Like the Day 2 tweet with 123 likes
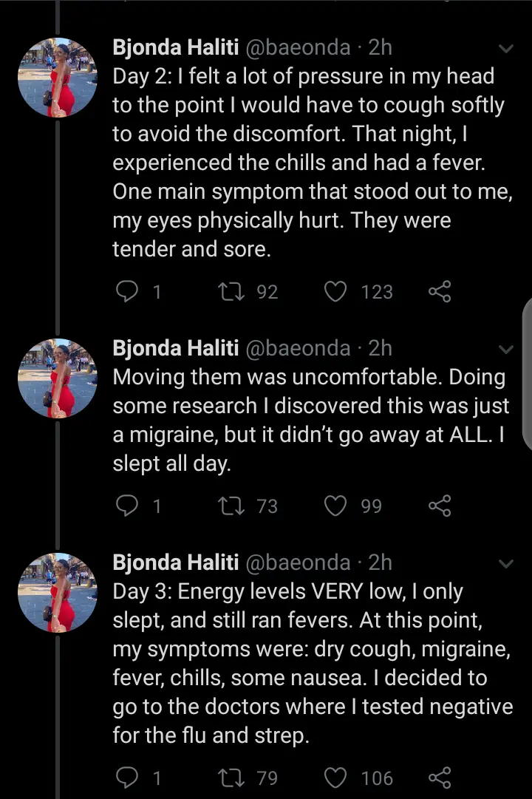Image resolution: width=532 pixels, height=799 pixels. 335,291
